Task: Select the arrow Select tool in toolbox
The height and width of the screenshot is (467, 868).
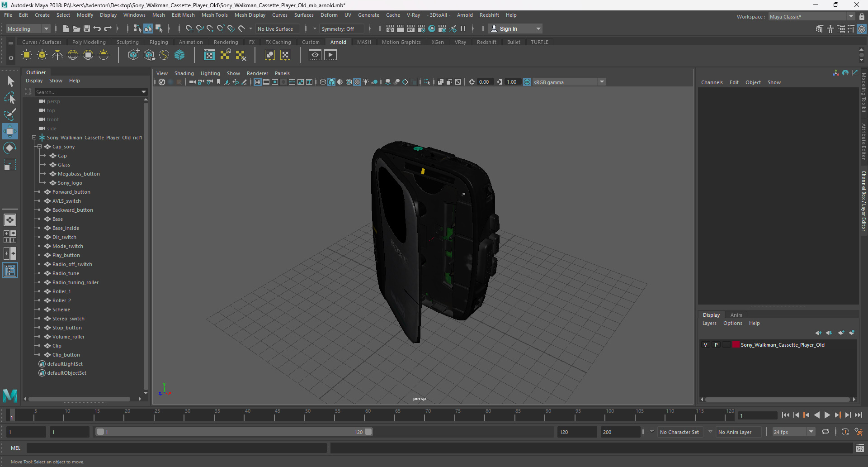Action: (10, 81)
